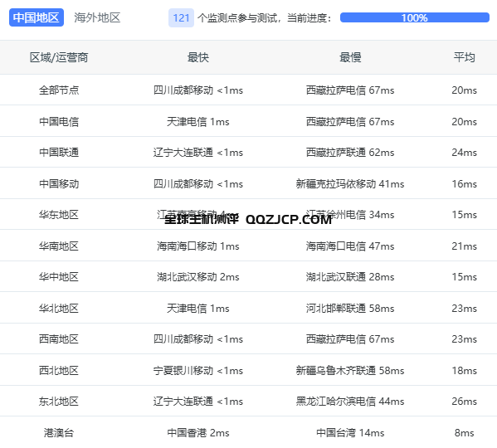Click 8ms average in 港澳台 row
Viewport: 497px width, 448px height.
(x=464, y=433)
